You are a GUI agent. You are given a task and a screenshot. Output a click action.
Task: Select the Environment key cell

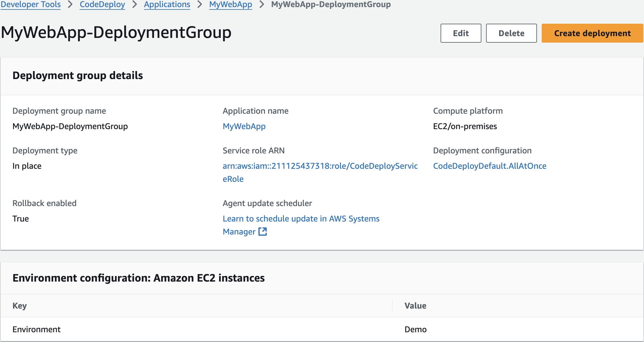[36, 329]
